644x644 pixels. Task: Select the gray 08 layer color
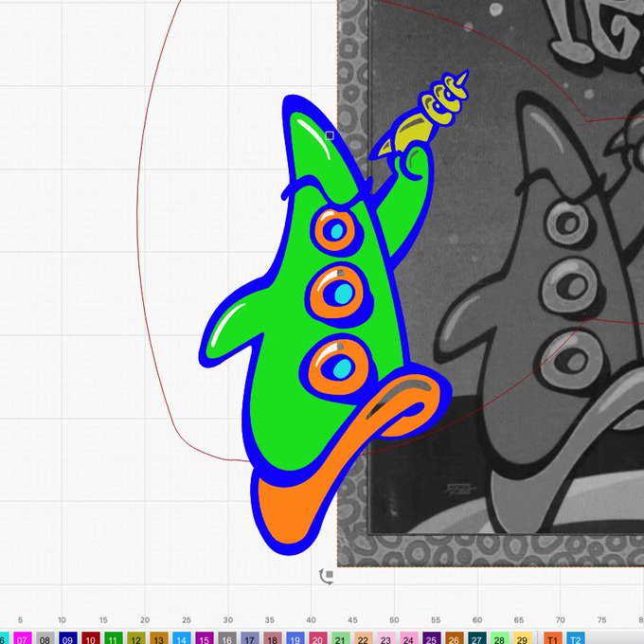(45, 638)
